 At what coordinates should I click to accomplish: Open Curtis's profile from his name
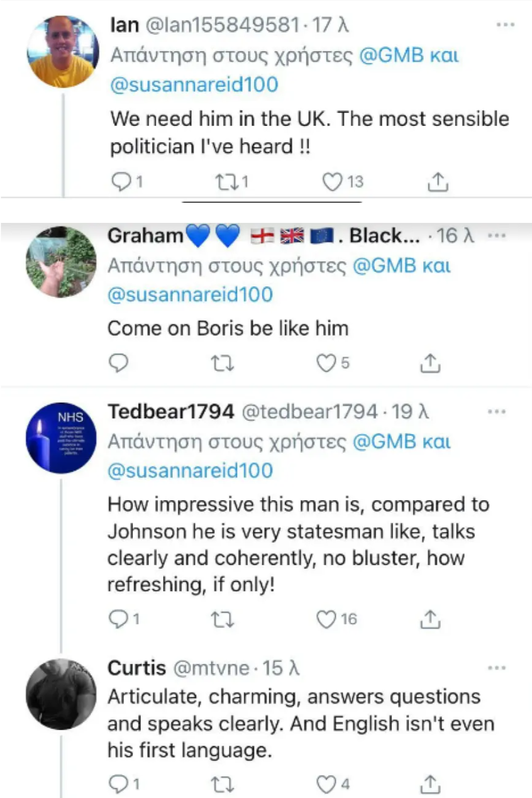[137, 668]
